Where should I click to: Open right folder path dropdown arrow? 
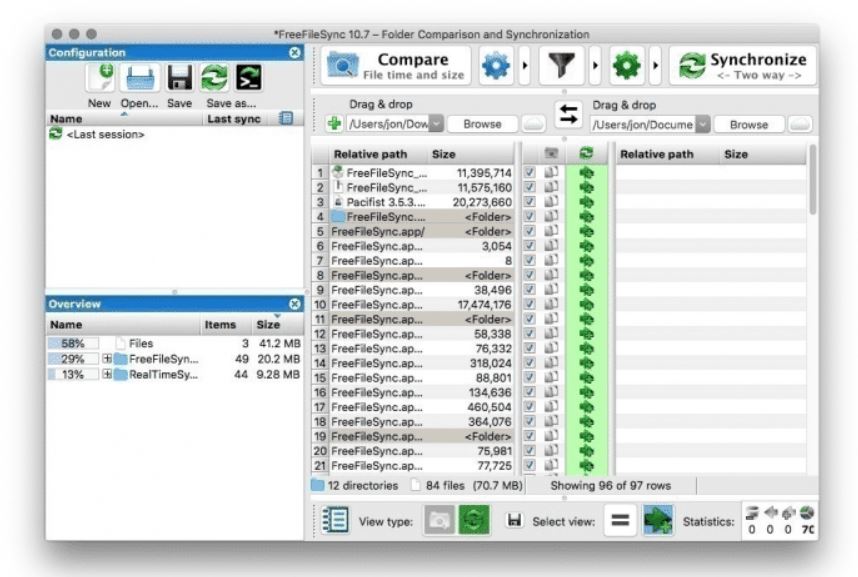(x=703, y=124)
